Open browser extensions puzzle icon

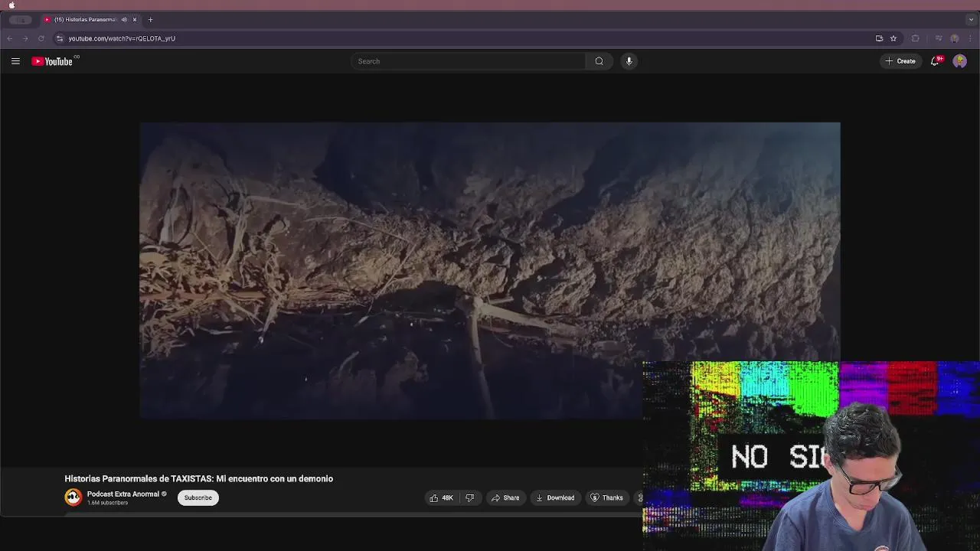point(915,38)
